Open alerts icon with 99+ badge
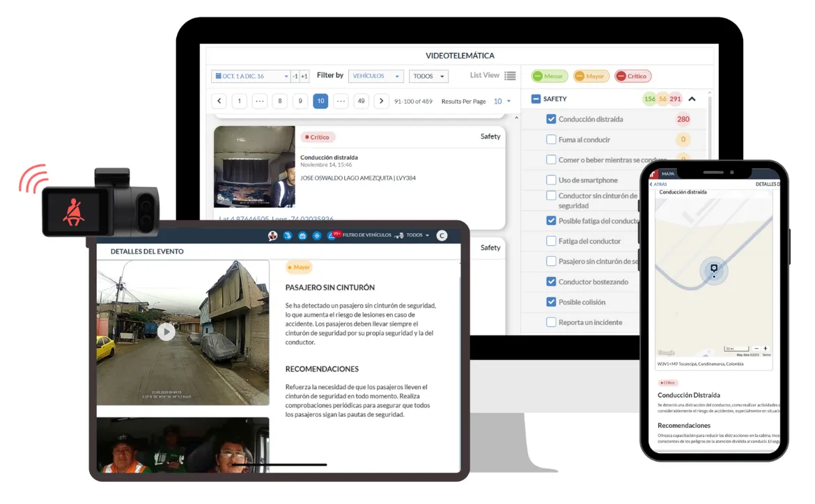 click(x=333, y=235)
